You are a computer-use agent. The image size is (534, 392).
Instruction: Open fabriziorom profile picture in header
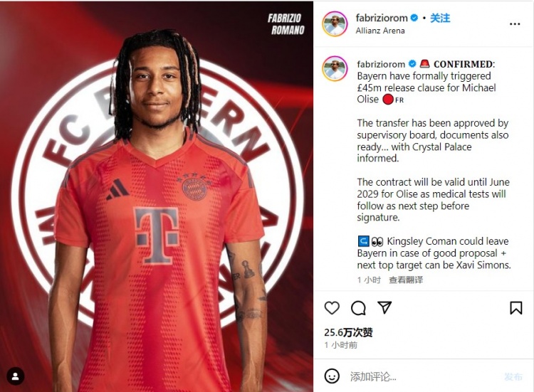[335, 23]
